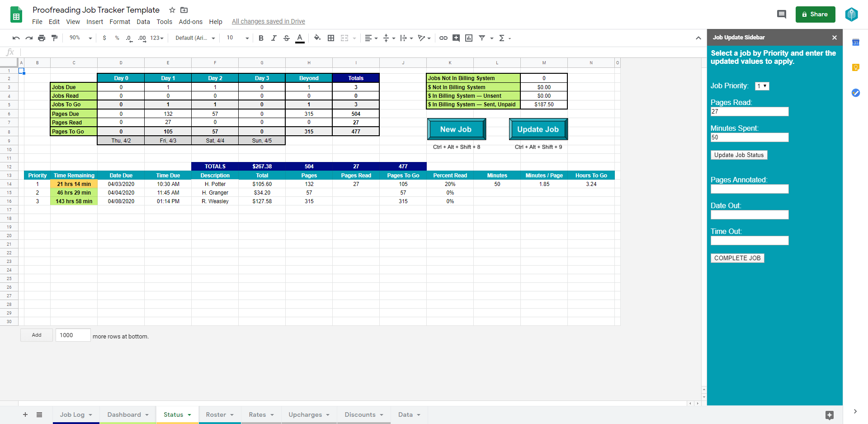Click the Insert chart icon
Viewport: 868px width, 424px height.
[469, 38]
